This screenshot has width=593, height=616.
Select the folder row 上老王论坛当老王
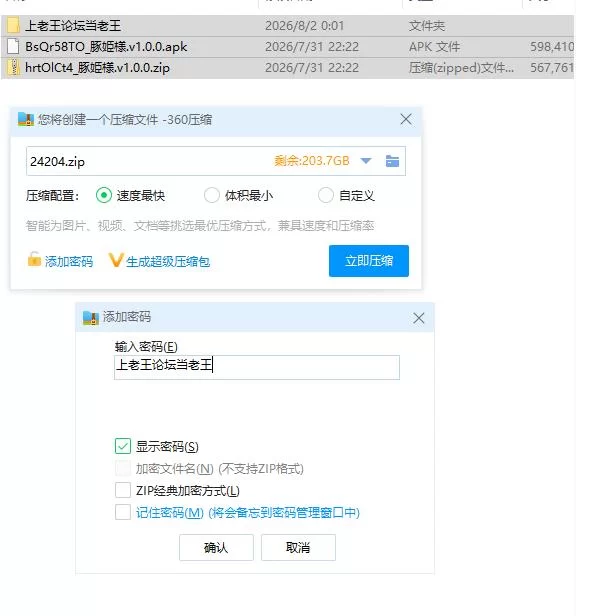pos(287,26)
